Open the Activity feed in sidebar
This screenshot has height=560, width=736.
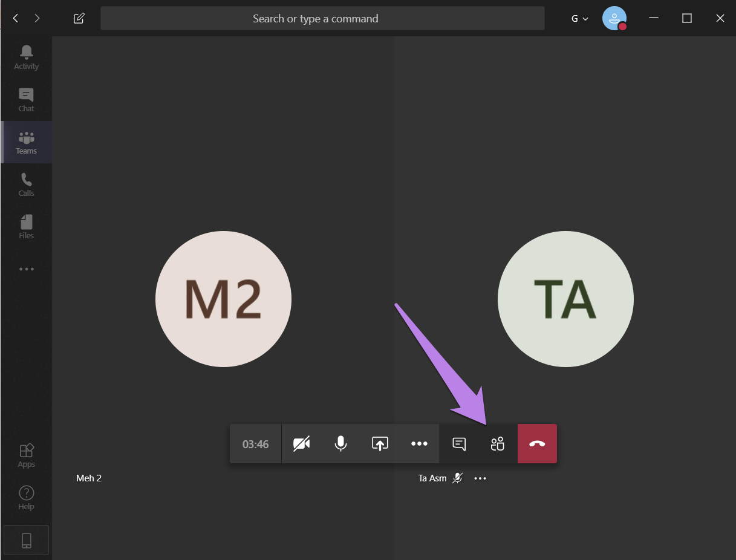pos(26,57)
